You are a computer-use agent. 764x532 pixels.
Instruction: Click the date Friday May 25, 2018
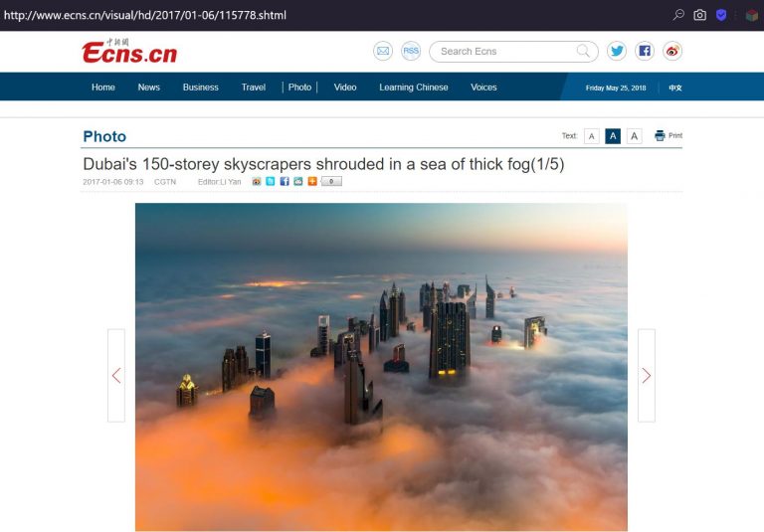[x=616, y=88]
